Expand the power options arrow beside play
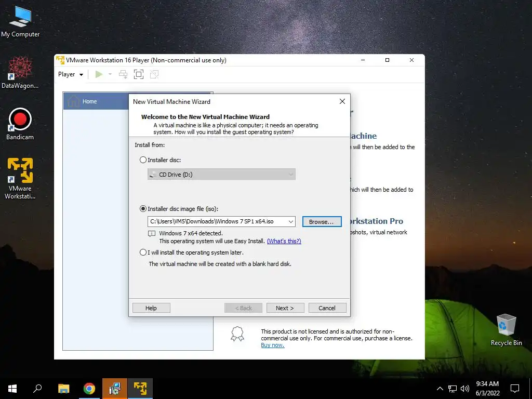The width and height of the screenshot is (532, 399). click(x=110, y=74)
